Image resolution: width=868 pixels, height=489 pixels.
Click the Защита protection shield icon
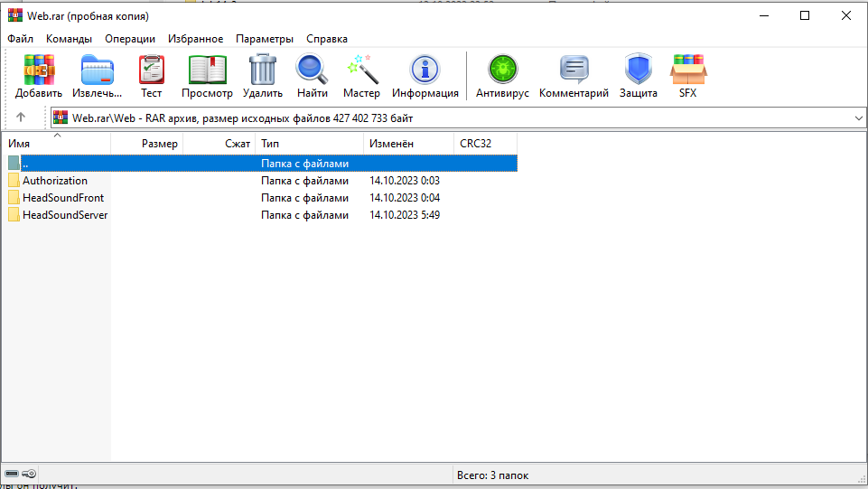[638, 76]
